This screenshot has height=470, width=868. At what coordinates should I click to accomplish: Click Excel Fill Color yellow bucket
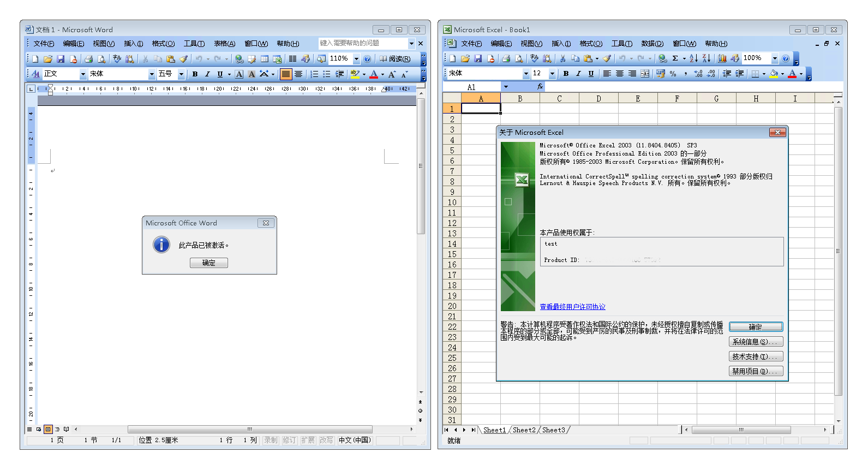tap(774, 74)
